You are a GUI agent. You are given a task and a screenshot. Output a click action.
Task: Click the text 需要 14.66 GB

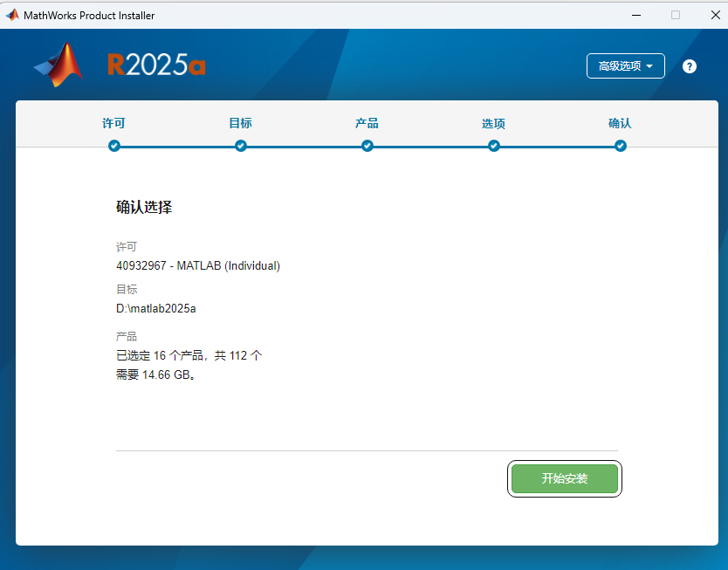tap(156, 374)
